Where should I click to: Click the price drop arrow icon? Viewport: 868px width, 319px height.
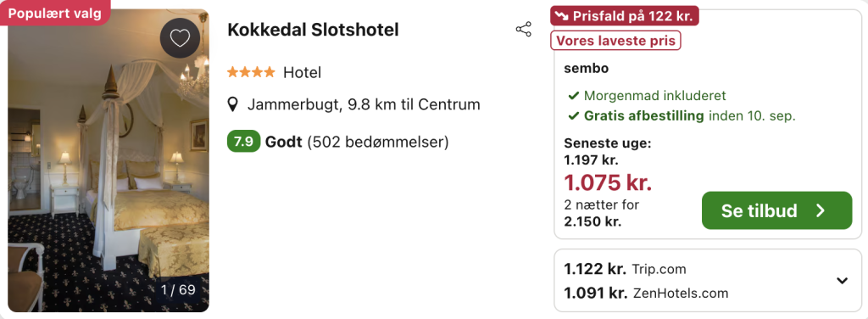(x=562, y=16)
